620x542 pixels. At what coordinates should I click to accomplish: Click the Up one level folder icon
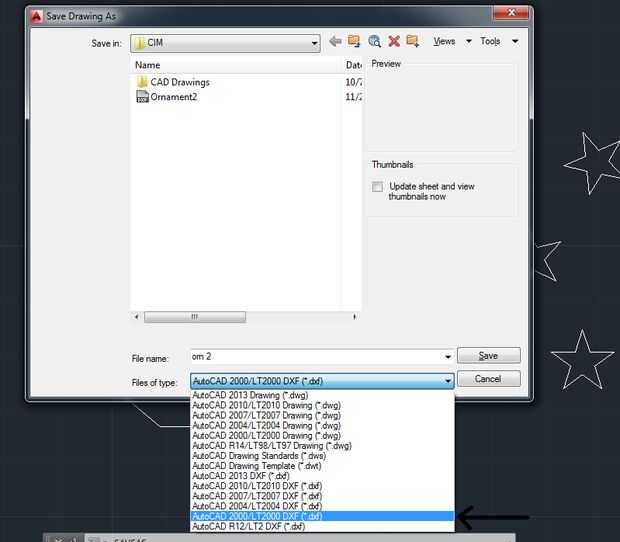point(354,41)
